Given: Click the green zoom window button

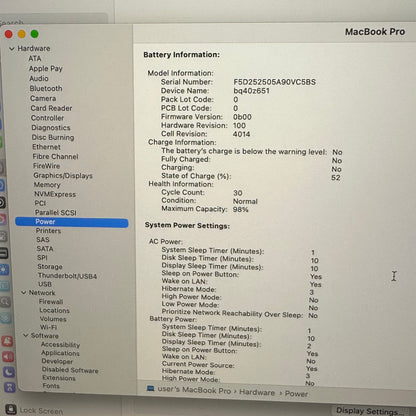Looking at the screenshot, I should pos(35,34).
